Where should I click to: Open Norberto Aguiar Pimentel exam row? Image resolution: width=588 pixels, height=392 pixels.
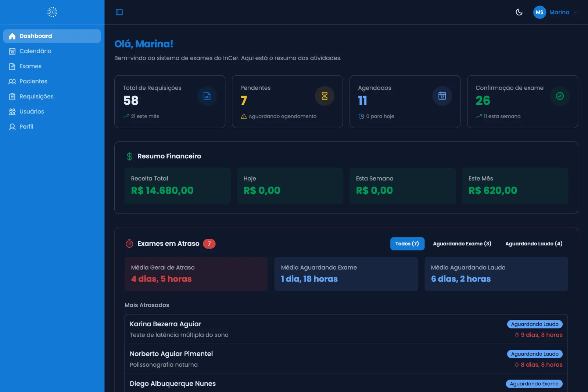click(x=346, y=359)
